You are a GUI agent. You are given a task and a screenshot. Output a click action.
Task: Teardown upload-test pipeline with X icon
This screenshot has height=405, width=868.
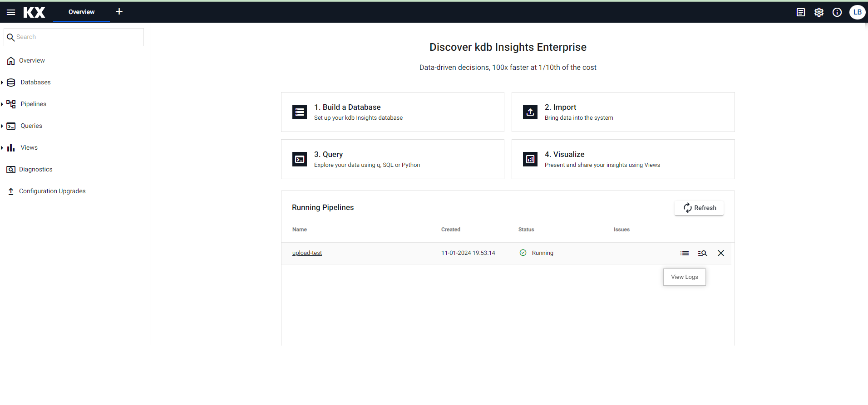[x=721, y=253]
